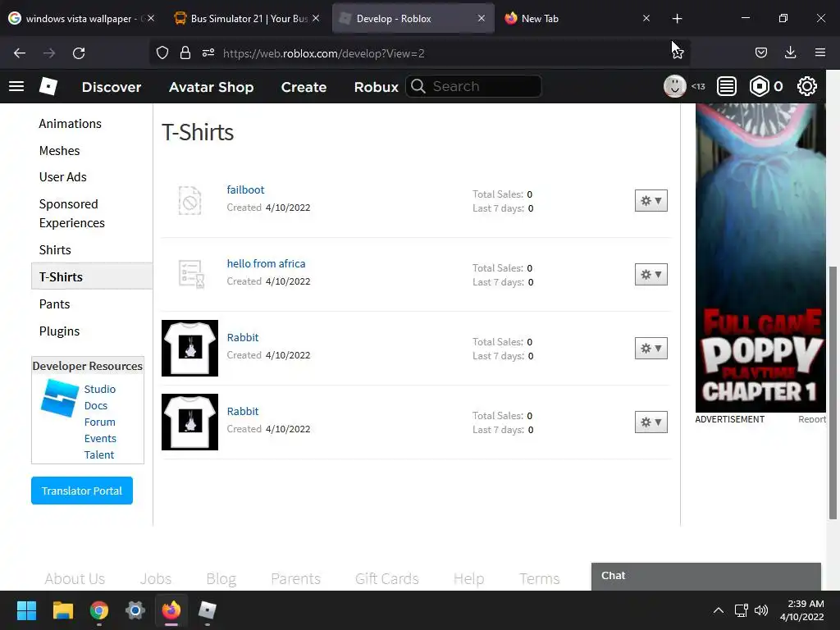This screenshot has width=840, height=630.
Task: Select Animations in the sidebar
Action: click(71, 124)
